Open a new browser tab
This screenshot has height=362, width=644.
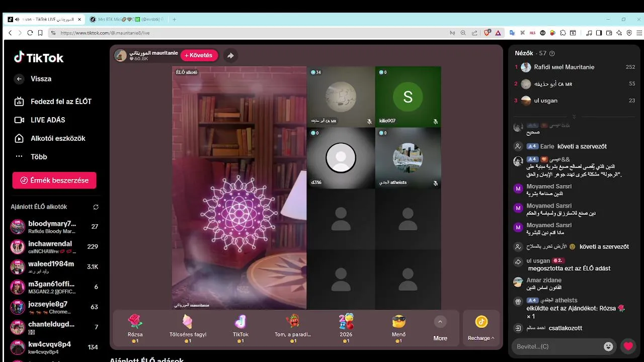click(x=174, y=19)
